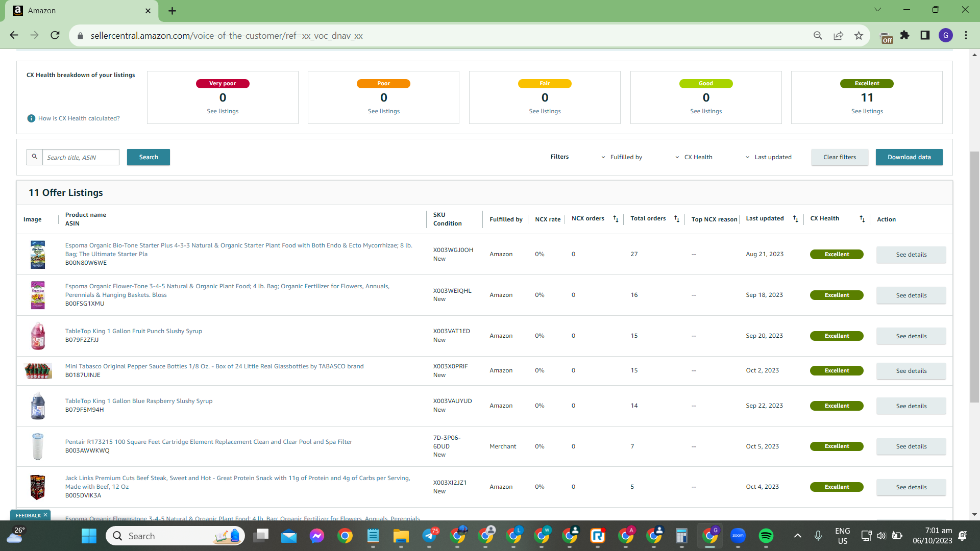980x551 pixels.
Task: Sort listings by NCX orders
Action: point(616,219)
